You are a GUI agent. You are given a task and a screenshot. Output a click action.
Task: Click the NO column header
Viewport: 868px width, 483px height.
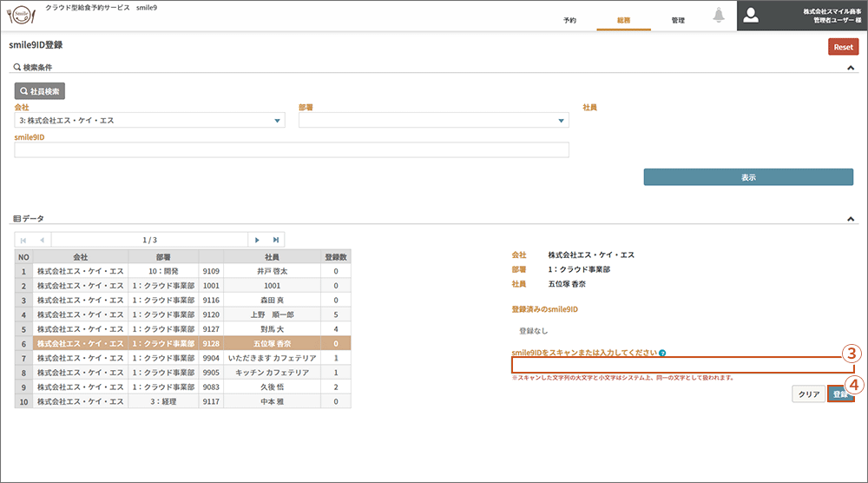pyautogui.click(x=23, y=257)
